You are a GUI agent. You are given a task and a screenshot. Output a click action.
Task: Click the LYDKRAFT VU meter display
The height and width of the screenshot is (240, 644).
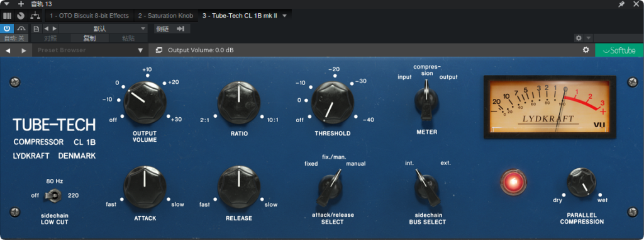pyautogui.click(x=550, y=107)
